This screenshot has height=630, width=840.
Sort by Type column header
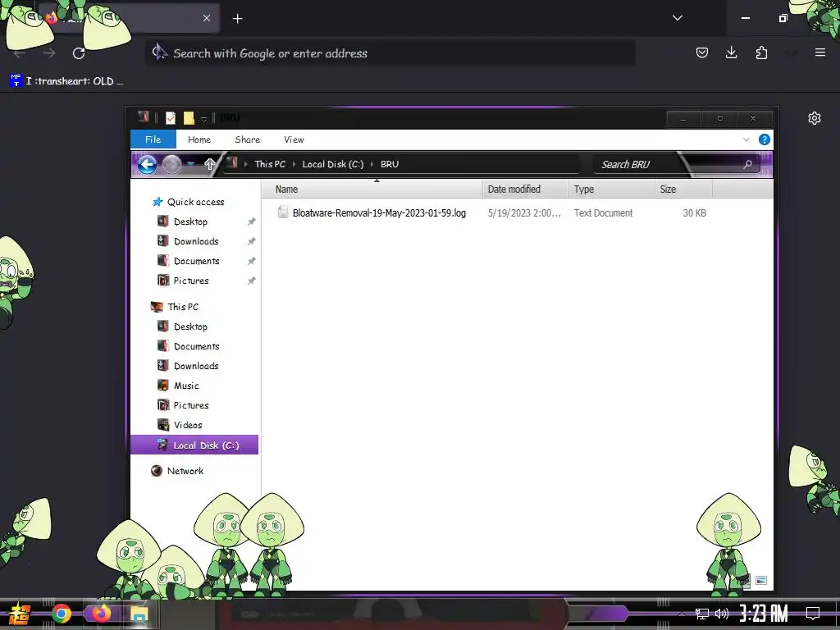point(611,189)
